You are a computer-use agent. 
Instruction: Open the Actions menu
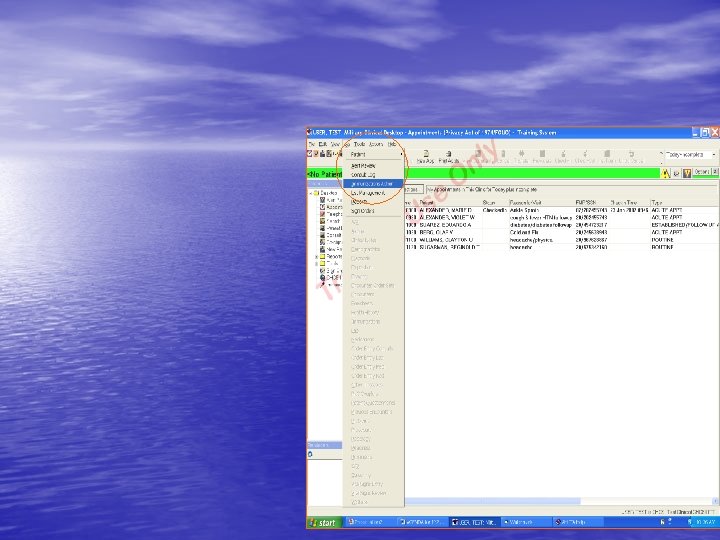click(376, 144)
